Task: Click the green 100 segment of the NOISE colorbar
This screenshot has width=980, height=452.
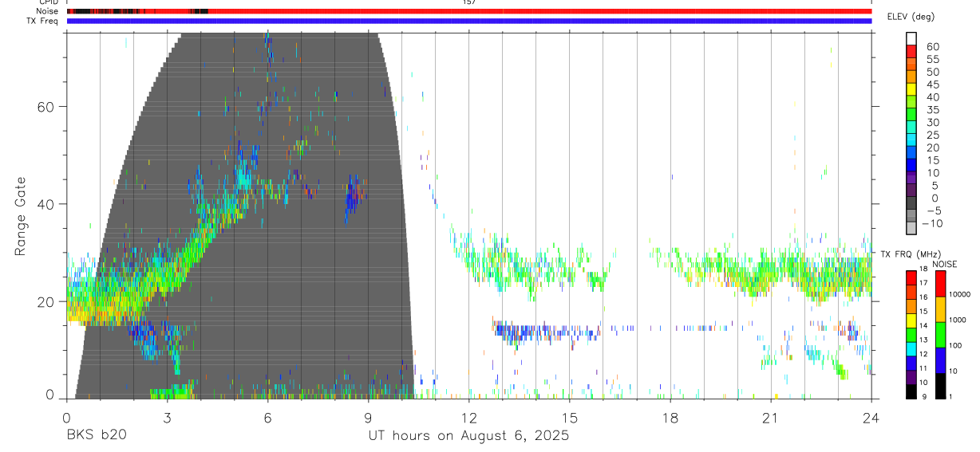Action: (x=940, y=334)
